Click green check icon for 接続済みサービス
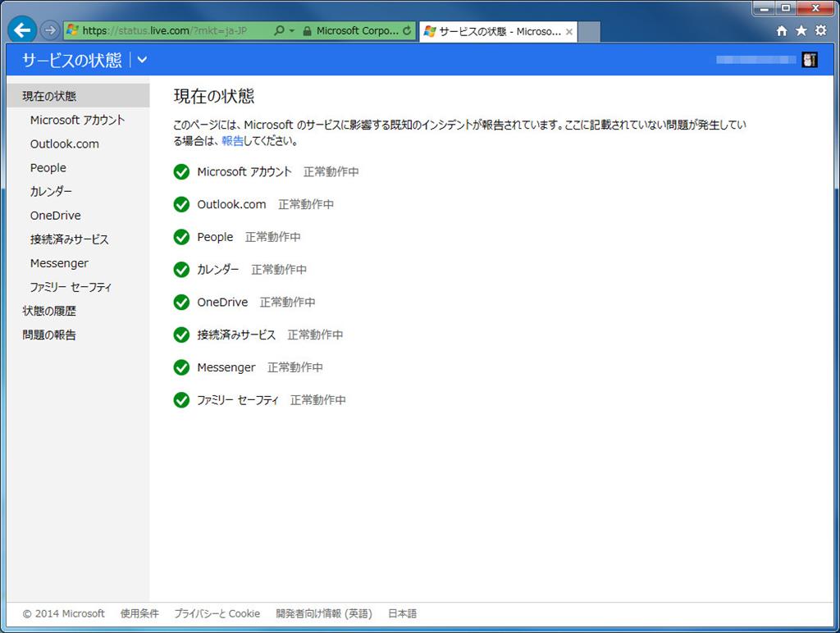840x633 pixels. 181,335
